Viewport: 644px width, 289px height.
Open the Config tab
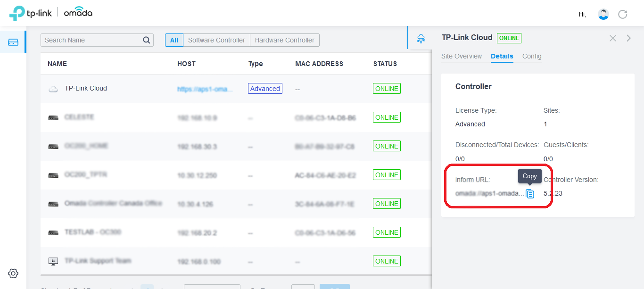(x=532, y=56)
